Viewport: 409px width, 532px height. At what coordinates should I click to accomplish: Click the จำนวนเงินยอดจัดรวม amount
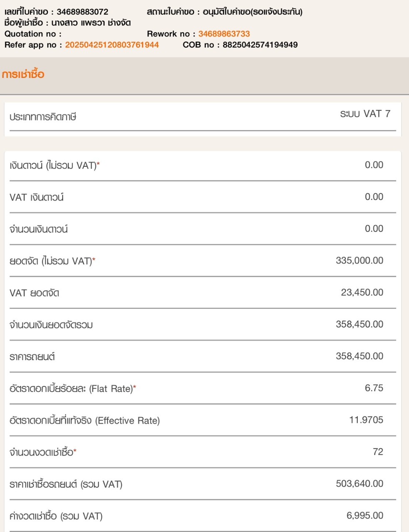click(359, 324)
